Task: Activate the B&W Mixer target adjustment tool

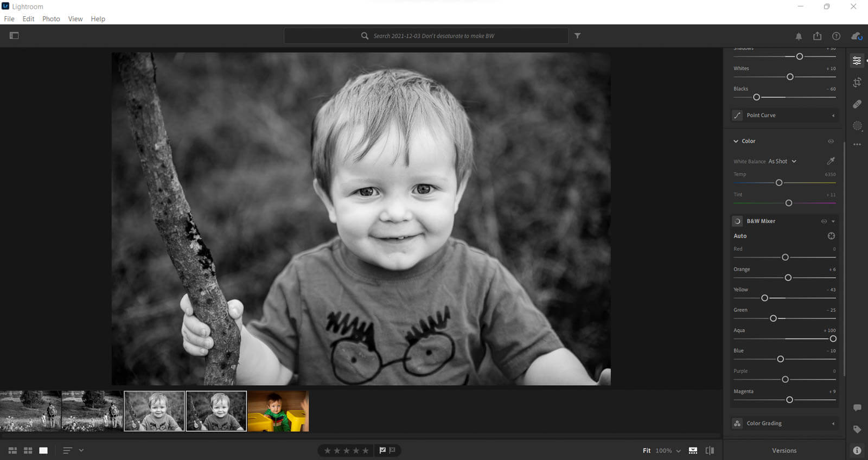Action: [831, 236]
